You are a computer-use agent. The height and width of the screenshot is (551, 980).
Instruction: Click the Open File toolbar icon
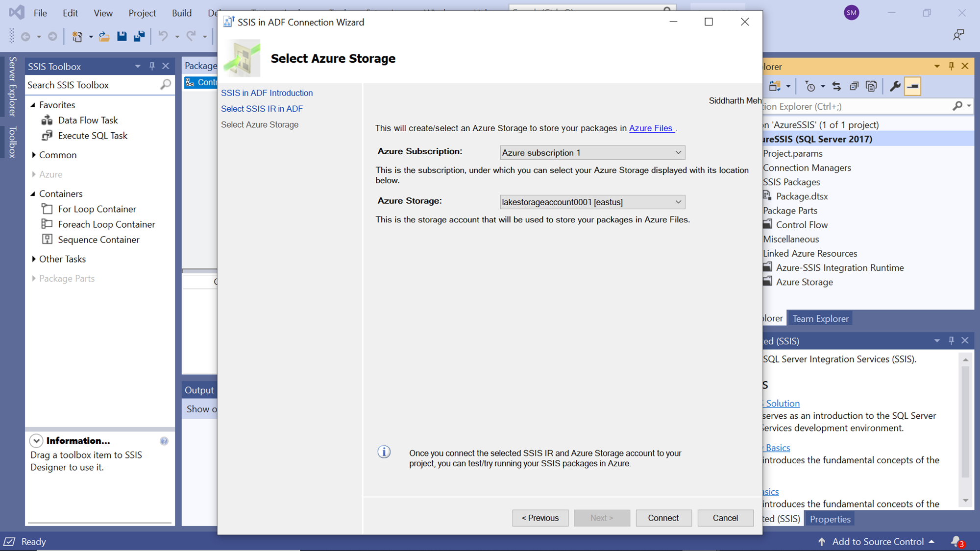click(104, 36)
